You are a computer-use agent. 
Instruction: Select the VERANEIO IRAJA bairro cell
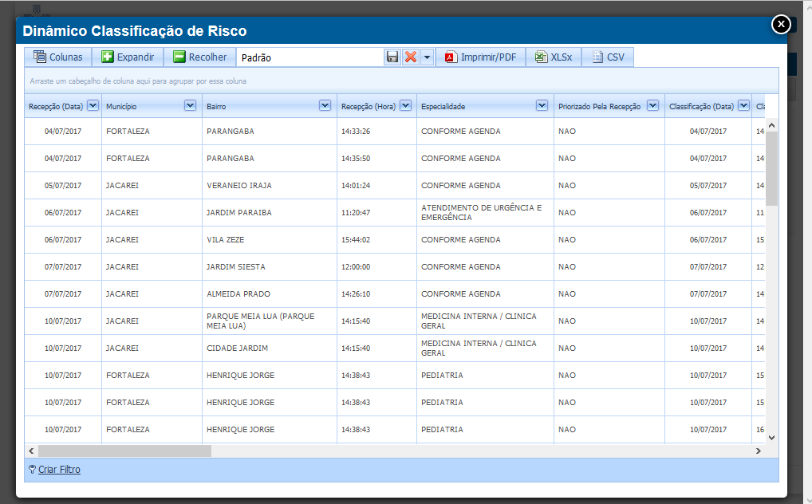click(270, 186)
